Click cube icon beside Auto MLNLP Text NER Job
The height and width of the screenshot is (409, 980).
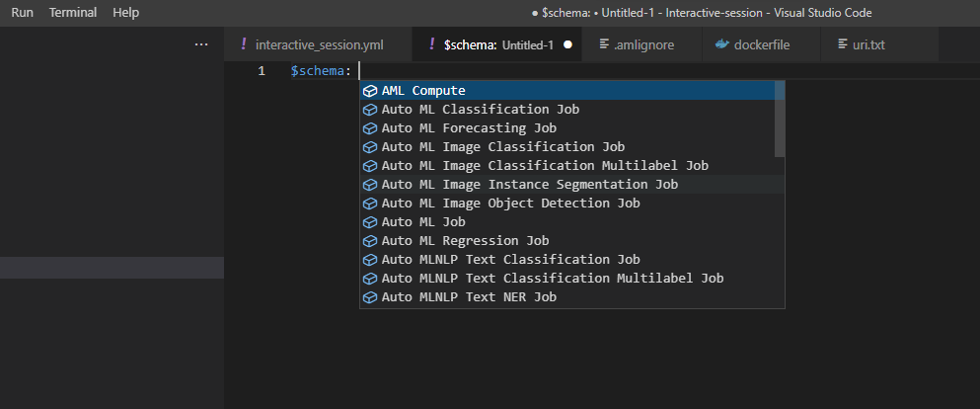pyautogui.click(x=370, y=297)
